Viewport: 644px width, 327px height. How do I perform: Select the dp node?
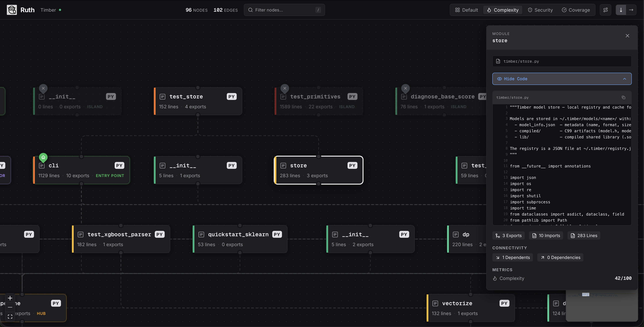coord(467,239)
